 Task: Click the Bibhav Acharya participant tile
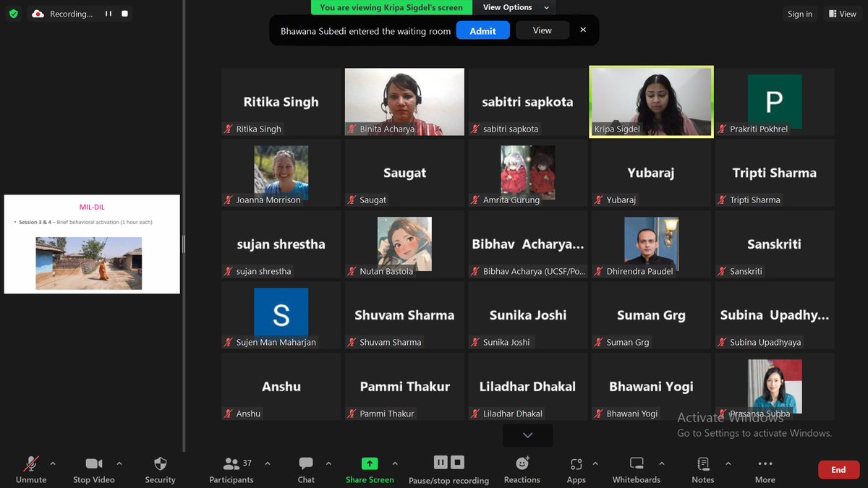click(x=527, y=244)
